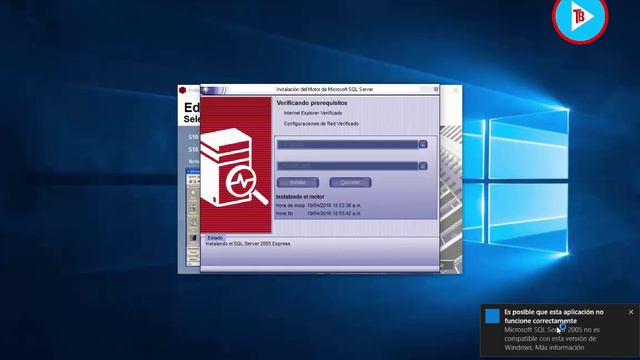The width and height of the screenshot is (640, 360).
Task: Click the Cancelar button
Action: click(x=350, y=182)
